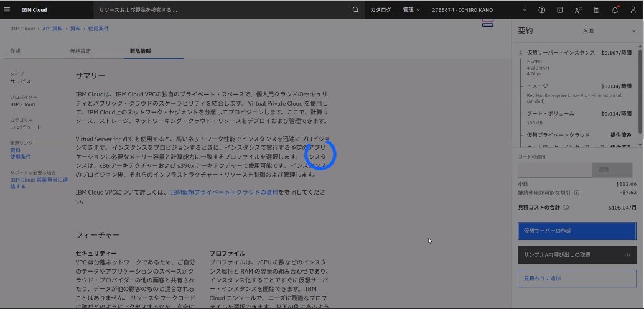Click the フィーチャー heading
This screenshot has width=644, height=309.
98,235
